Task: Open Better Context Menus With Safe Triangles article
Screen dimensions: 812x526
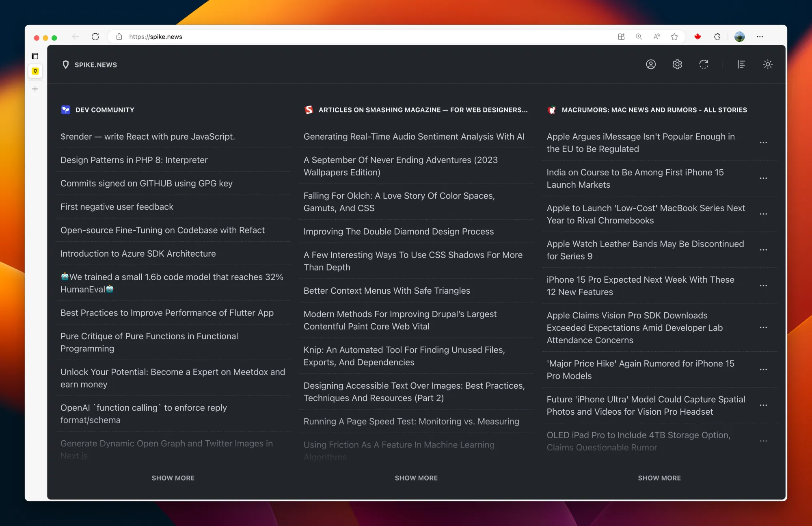Action: tap(387, 291)
